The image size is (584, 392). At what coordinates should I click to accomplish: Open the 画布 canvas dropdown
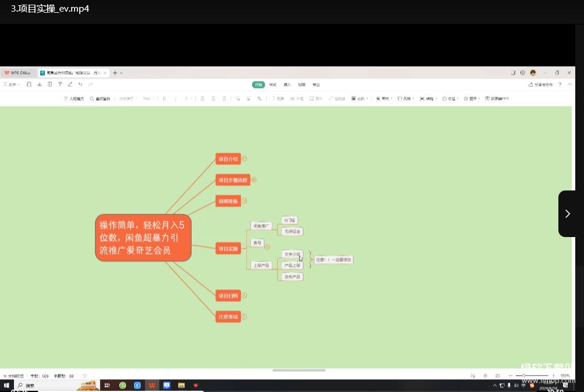point(384,99)
